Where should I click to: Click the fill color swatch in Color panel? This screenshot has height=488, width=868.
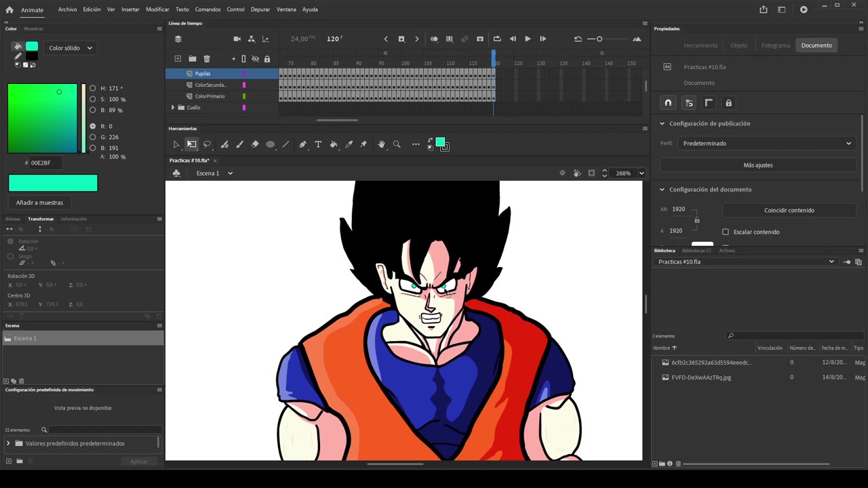[32, 46]
